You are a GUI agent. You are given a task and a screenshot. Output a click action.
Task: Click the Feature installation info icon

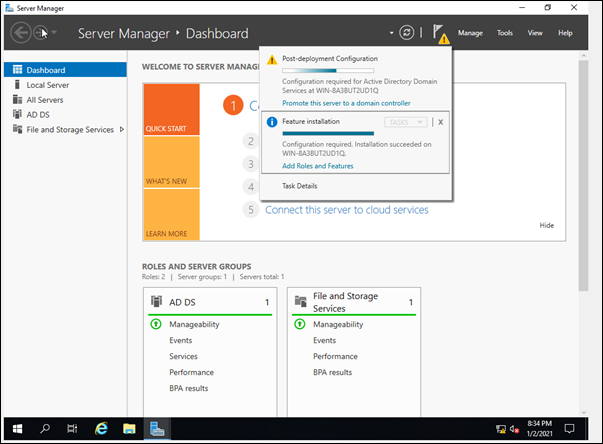coord(272,122)
